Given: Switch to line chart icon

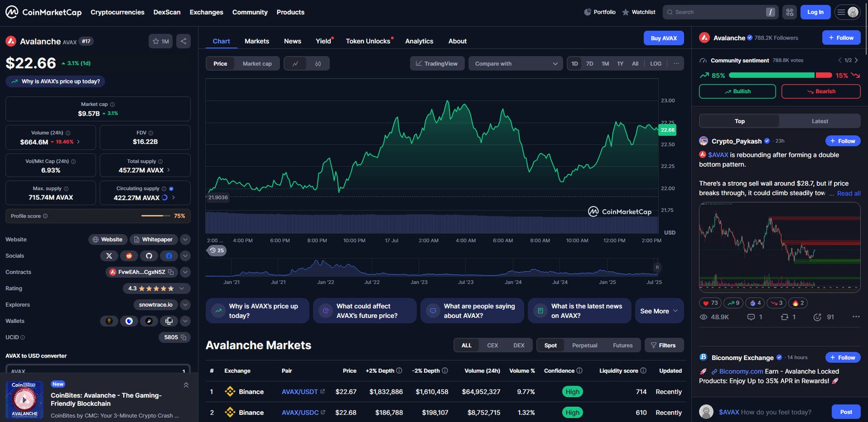Looking at the screenshot, I should [295, 63].
